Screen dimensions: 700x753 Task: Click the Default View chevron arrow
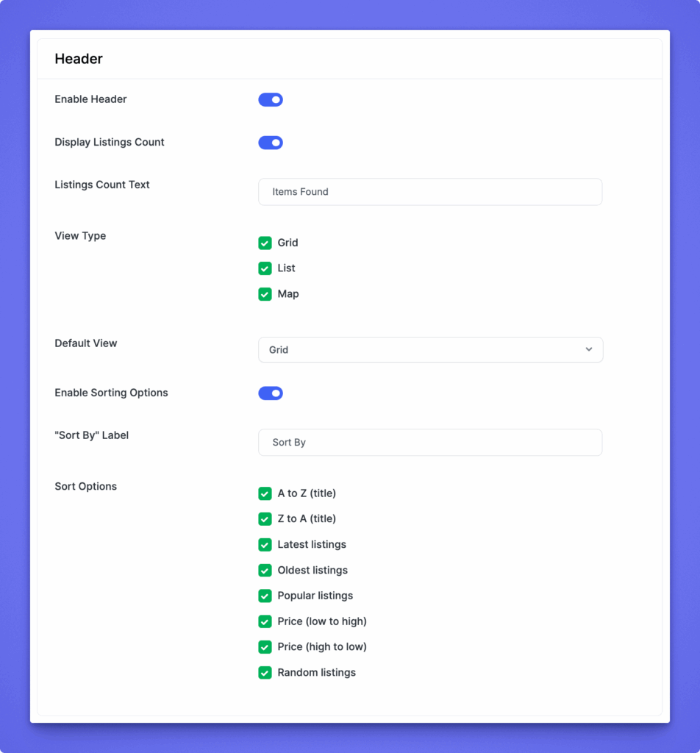click(589, 349)
